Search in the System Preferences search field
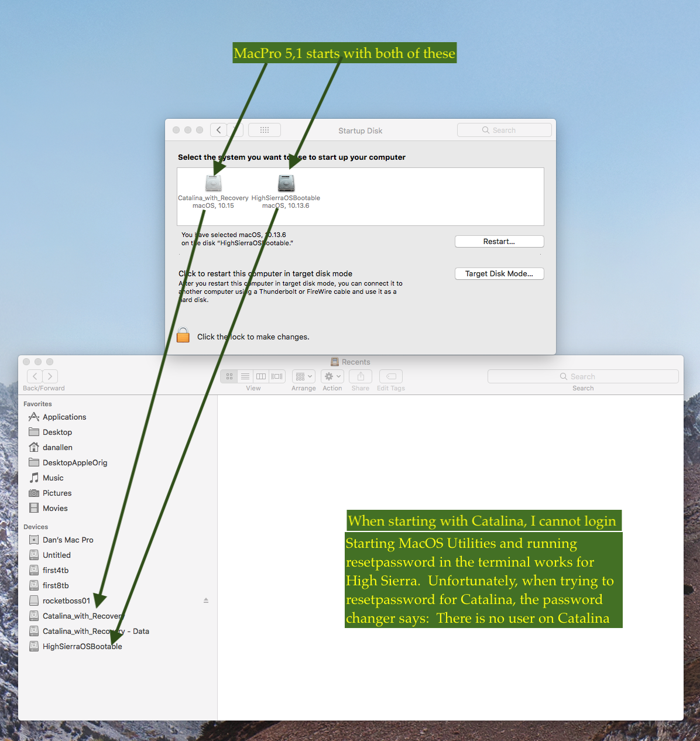Viewport: 700px width, 741px height. click(x=505, y=130)
